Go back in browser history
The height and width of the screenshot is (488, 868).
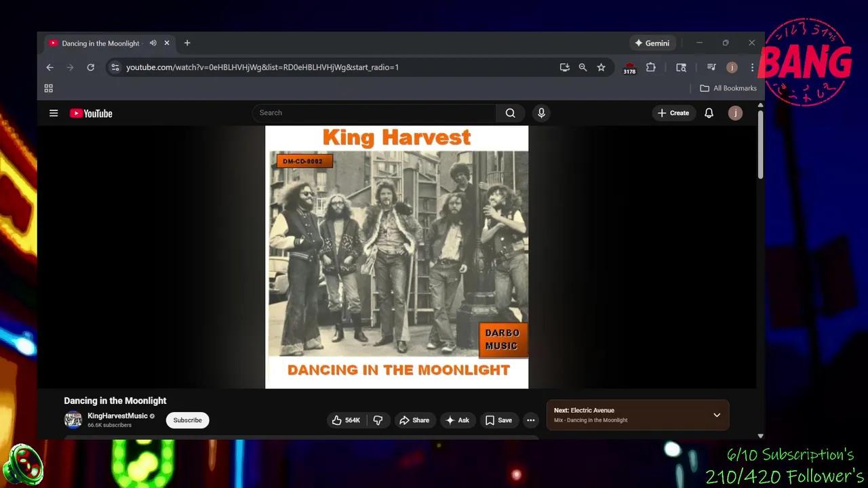point(50,67)
